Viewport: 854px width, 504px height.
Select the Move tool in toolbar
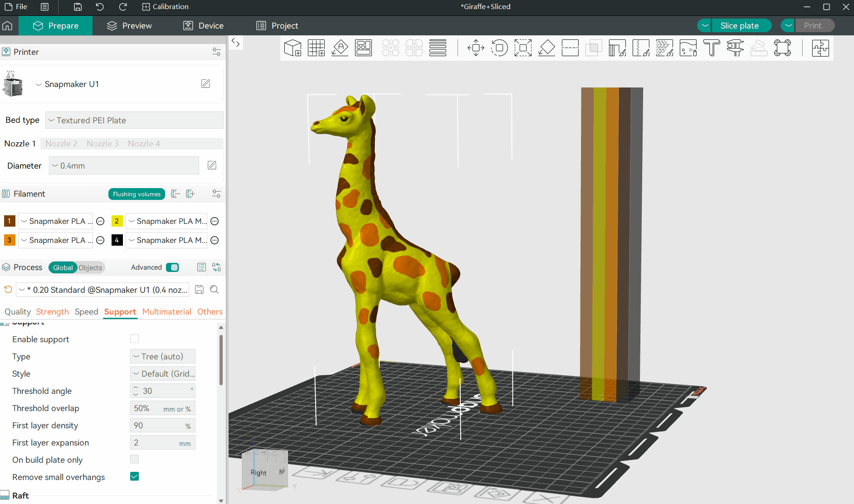pyautogui.click(x=476, y=48)
